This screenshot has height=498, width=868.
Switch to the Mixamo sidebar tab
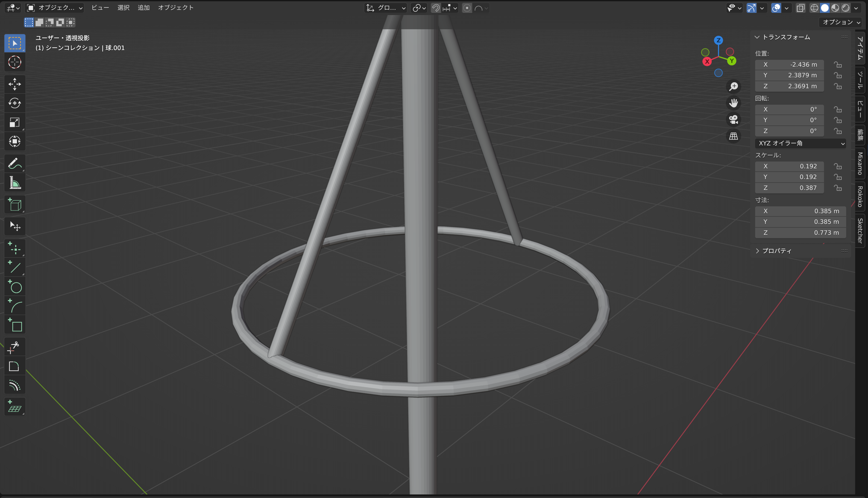click(860, 163)
